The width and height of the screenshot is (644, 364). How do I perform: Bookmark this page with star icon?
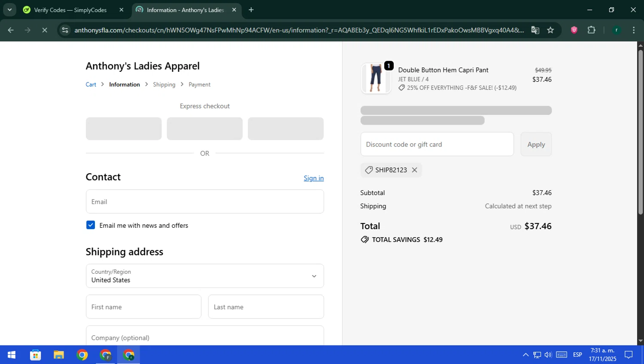[x=550, y=30]
